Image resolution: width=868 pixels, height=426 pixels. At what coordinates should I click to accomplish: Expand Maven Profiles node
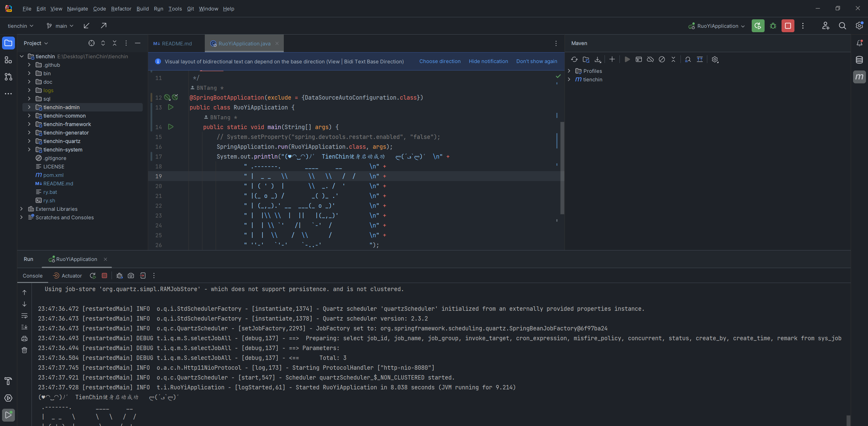click(x=569, y=71)
